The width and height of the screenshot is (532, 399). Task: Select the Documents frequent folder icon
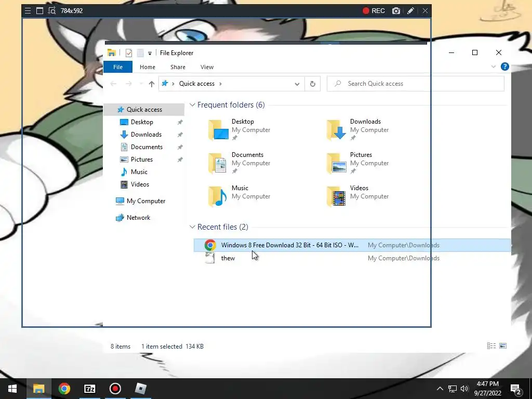click(218, 163)
